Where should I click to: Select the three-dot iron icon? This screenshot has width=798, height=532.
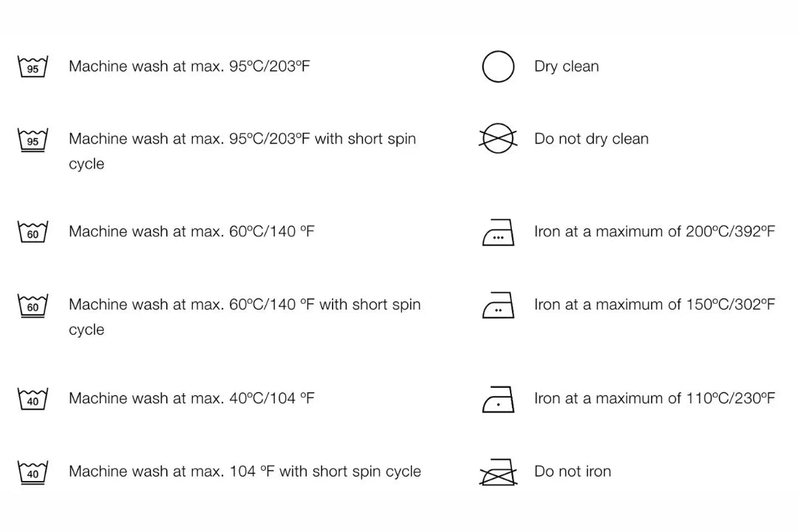[x=498, y=233]
